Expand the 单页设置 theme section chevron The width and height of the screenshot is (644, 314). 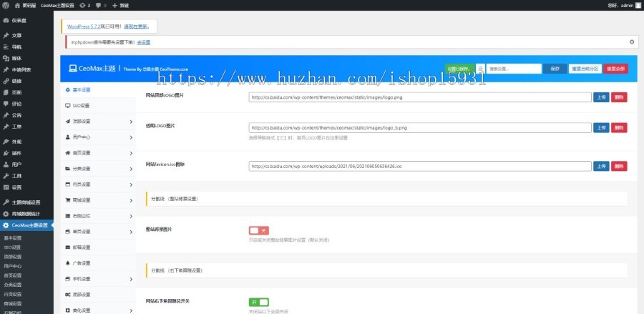[x=131, y=232]
